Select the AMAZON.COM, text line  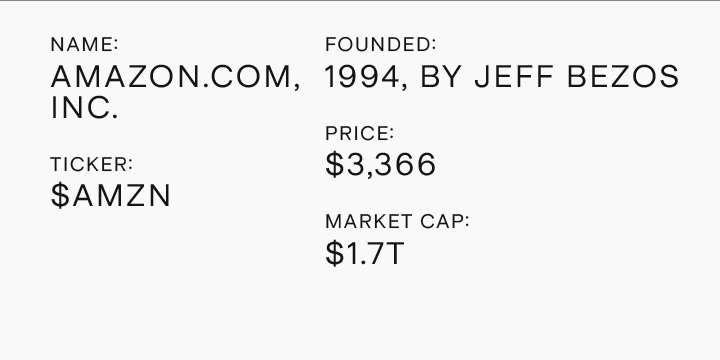(x=176, y=77)
